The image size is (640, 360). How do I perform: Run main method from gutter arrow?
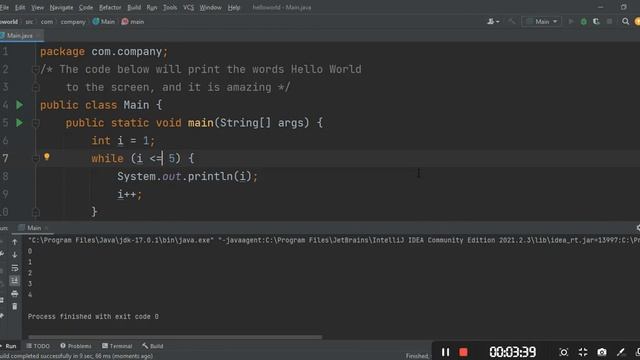tap(20, 122)
